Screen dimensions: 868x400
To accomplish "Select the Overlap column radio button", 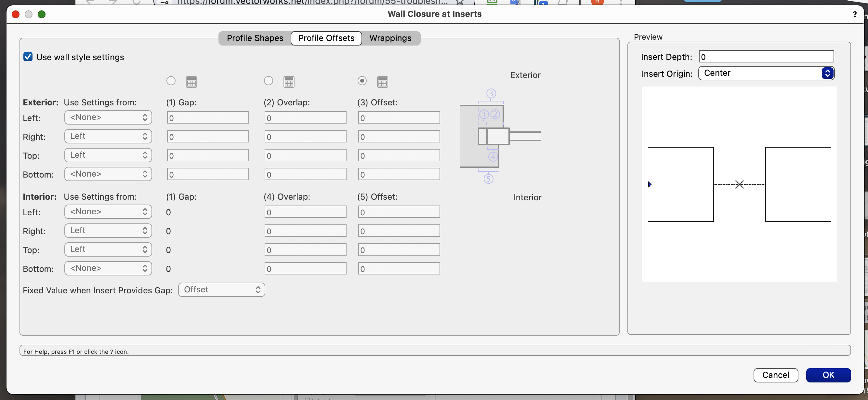I will pos(269,81).
